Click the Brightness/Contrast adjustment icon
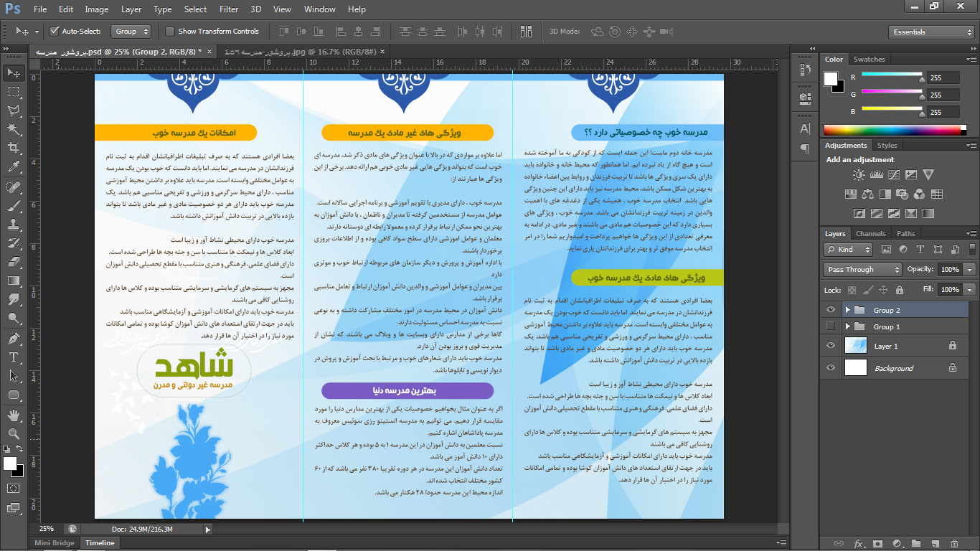980x551 pixels. (x=859, y=174)
